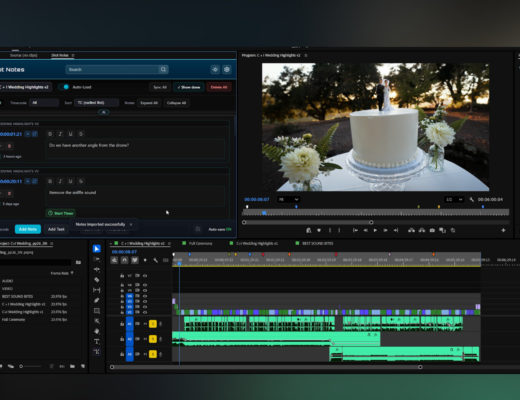
Task: Create a new bin in the Project panel
Action: [72, 366]
